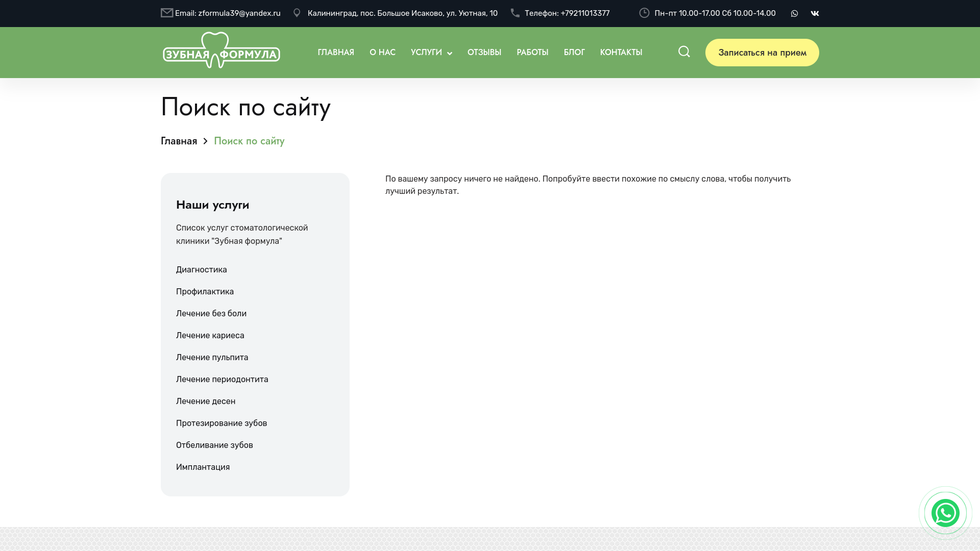The width and height of the screenshot is (980, 551).
Task: Click the phone number +79211013377
Action: point(584,13)
